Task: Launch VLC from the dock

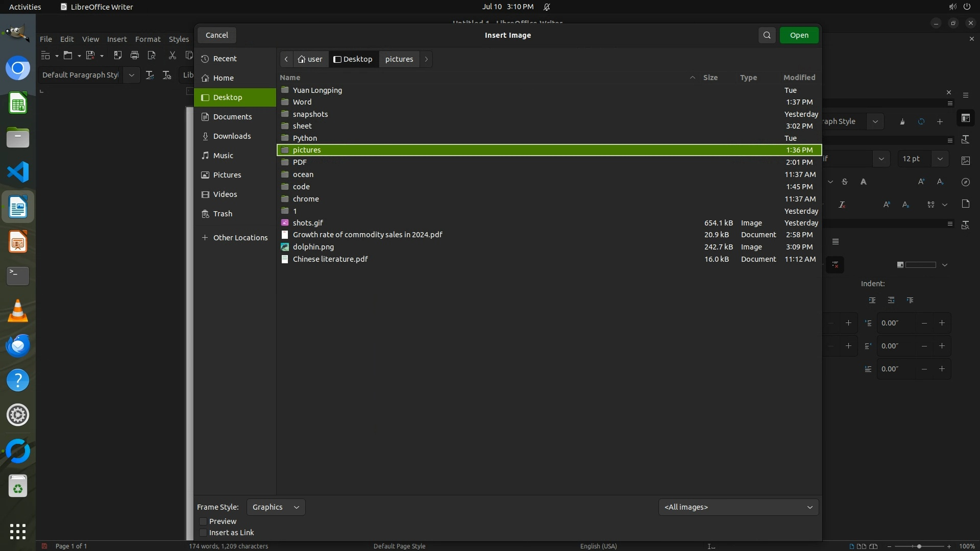Action: (x=18, y=311)
